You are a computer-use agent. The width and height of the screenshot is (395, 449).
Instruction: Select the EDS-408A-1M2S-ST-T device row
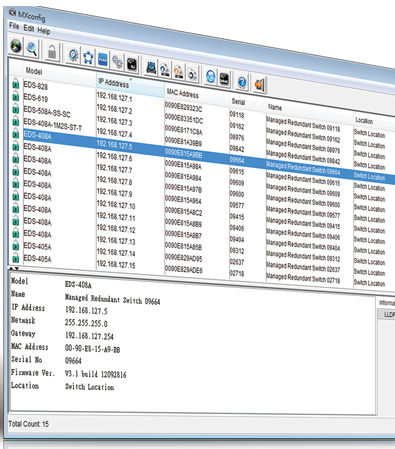[x=53, y=125]
